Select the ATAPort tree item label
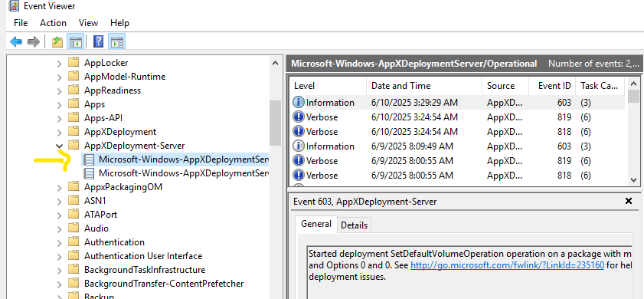This screenshot has width=644, height=299. coord(100,214)
